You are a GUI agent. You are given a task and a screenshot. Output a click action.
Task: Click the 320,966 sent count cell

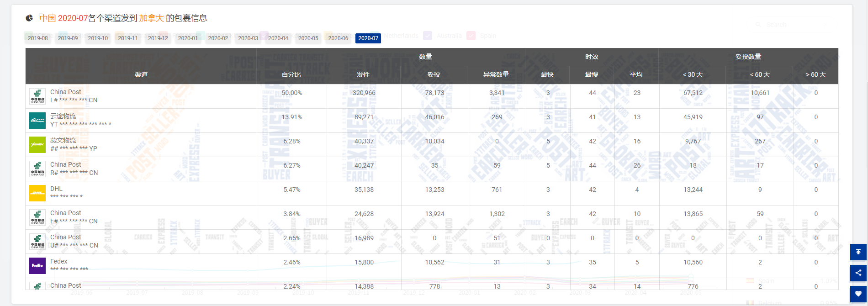click(x=364, y=93)
